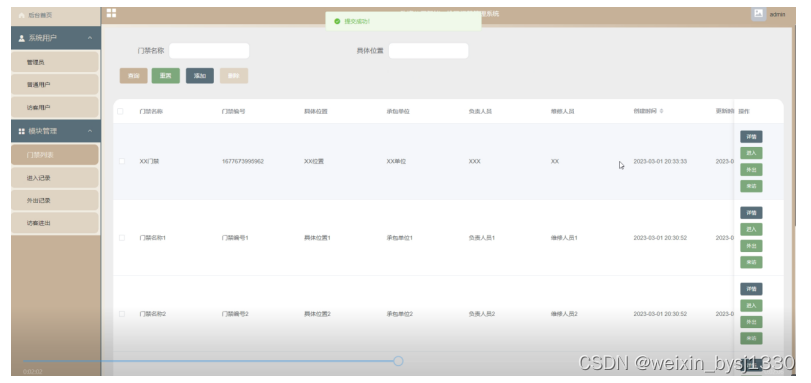This screenshot has width=811, height=383.
Task: Select cell text 具体位置1
Action: tap(317, 238)
